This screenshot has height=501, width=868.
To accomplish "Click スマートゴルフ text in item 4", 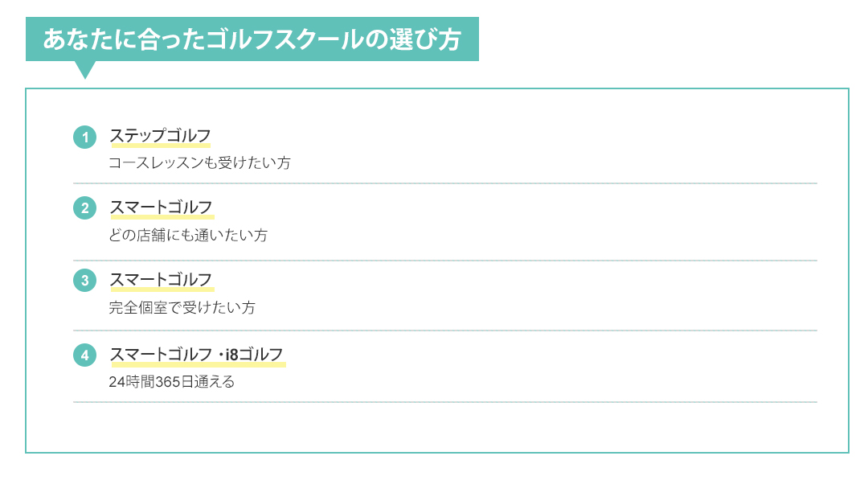I will (x=162, y=354).
